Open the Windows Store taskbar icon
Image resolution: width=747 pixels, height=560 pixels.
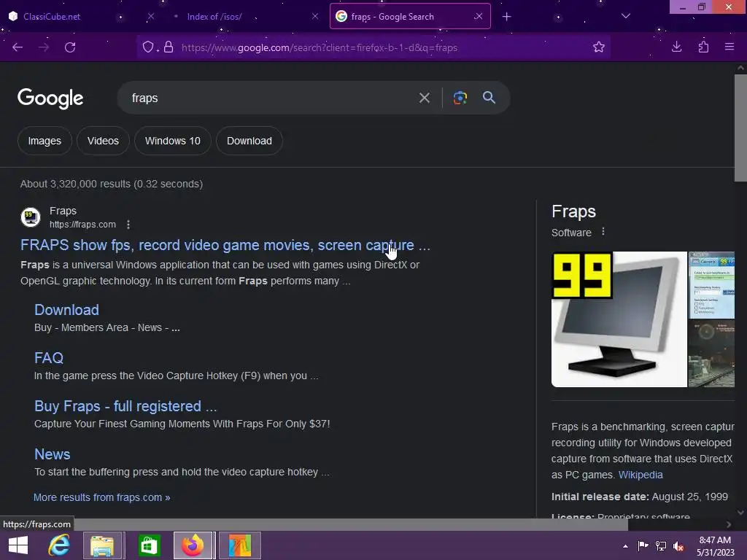149,545
